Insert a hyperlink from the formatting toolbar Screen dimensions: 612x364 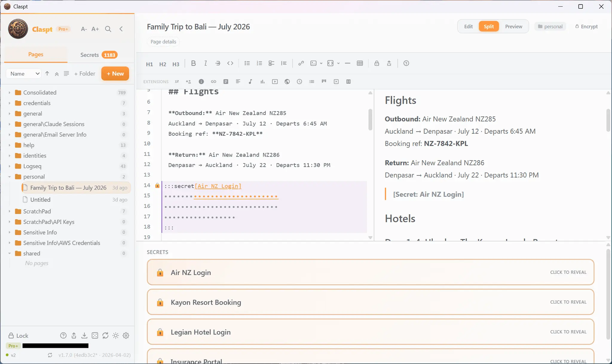(x=301, y=63)
